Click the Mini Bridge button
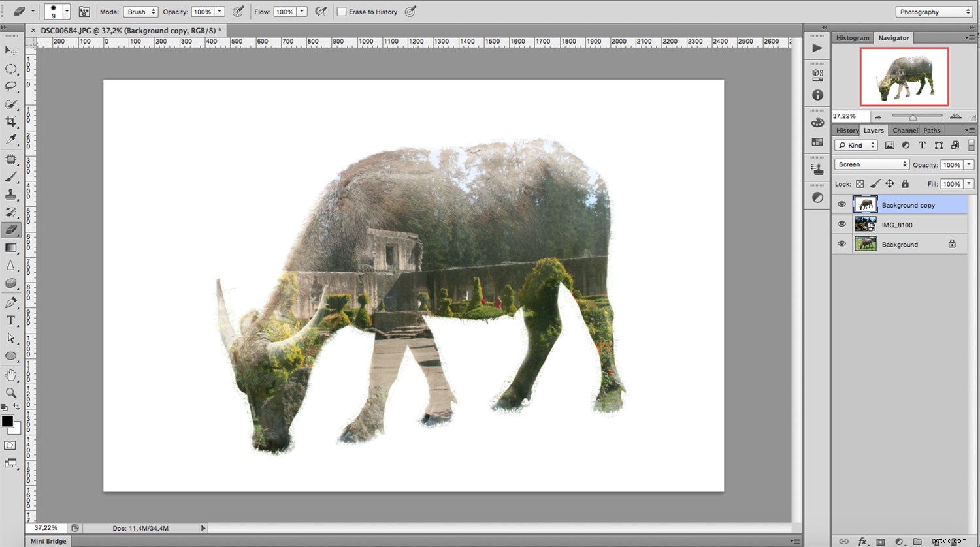This screenshot has height=547, width=980. [48, 540]
